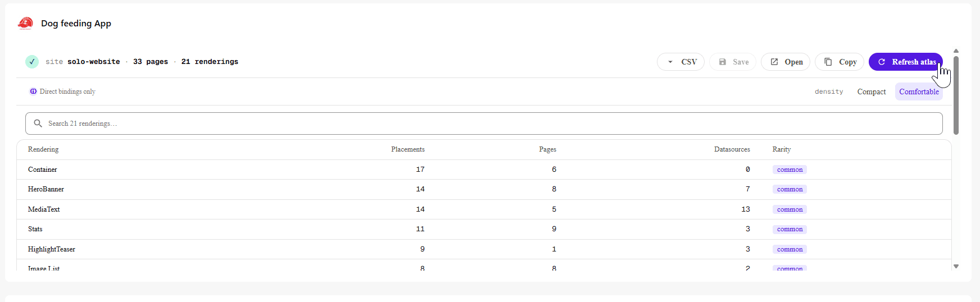
Task: Click the 7 datasources value for HeroBanner
Action: tap(747, 189)
